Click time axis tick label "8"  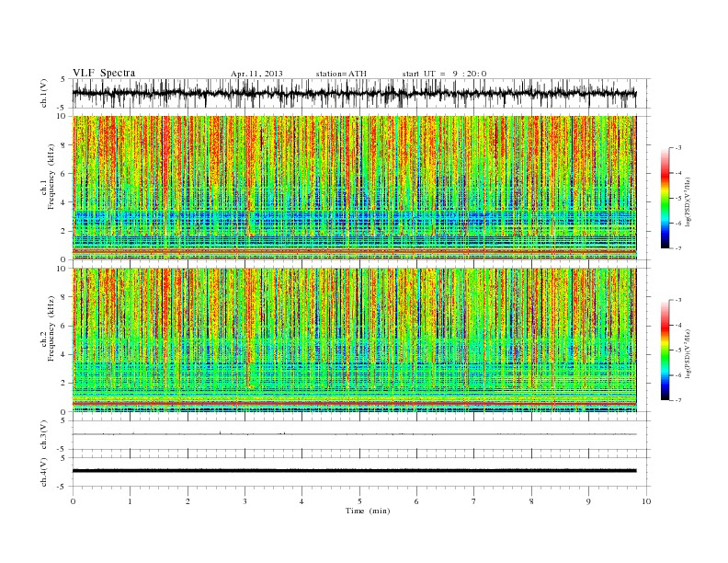[531, 501]
